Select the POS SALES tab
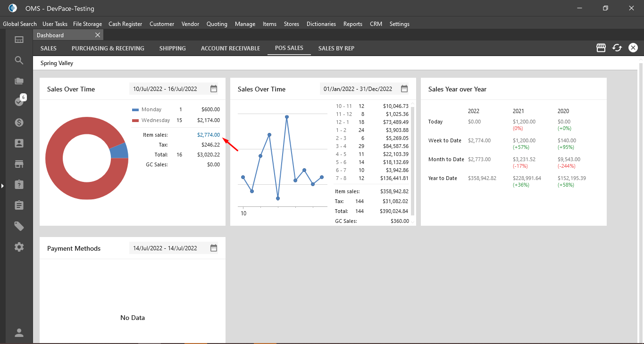Image resolution: width=644 pixels, height=344 pixels. click(289, 48)
